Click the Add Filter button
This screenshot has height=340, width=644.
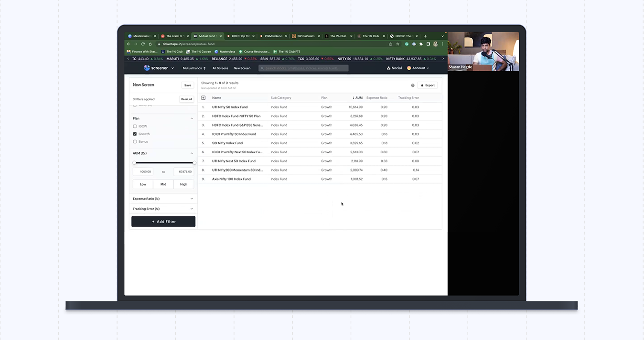click(x=163, y=222)
